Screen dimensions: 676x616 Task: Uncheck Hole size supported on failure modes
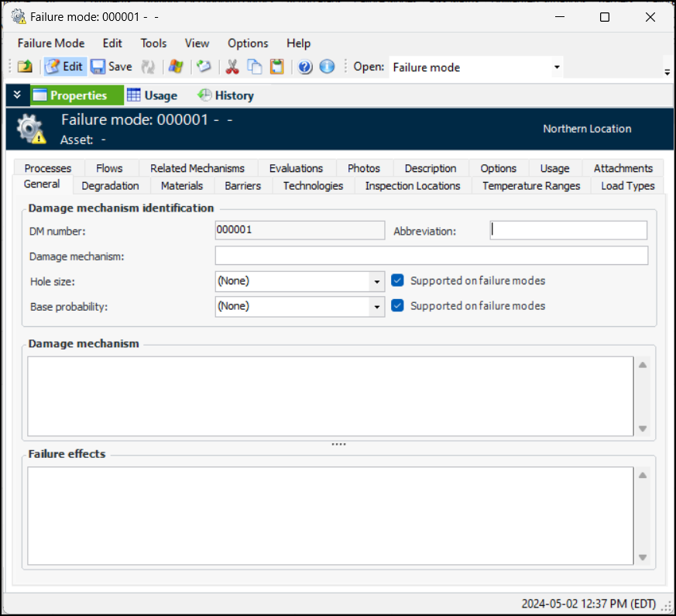[398, 280]
